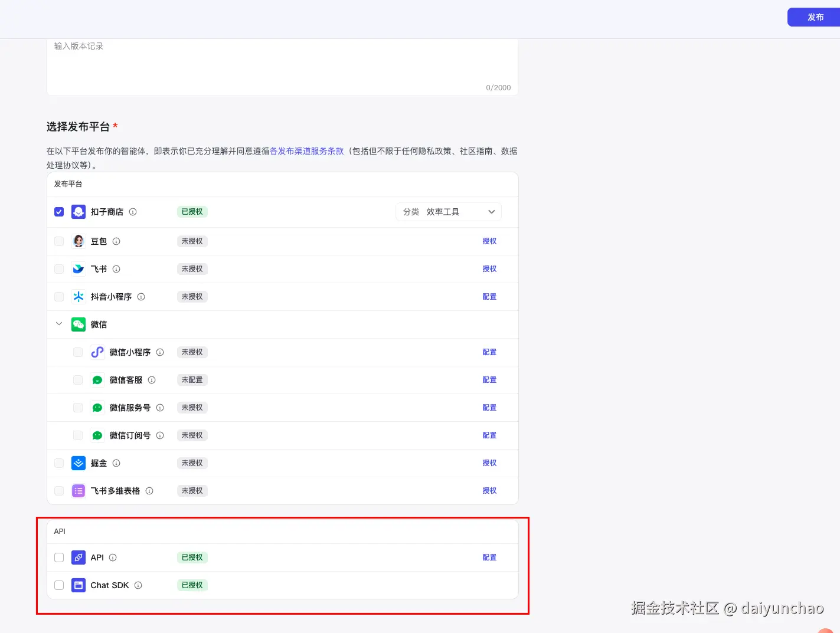Click the 微信客服 icon
The width and height of the screenshot is (840, 633).
point(97,380)
